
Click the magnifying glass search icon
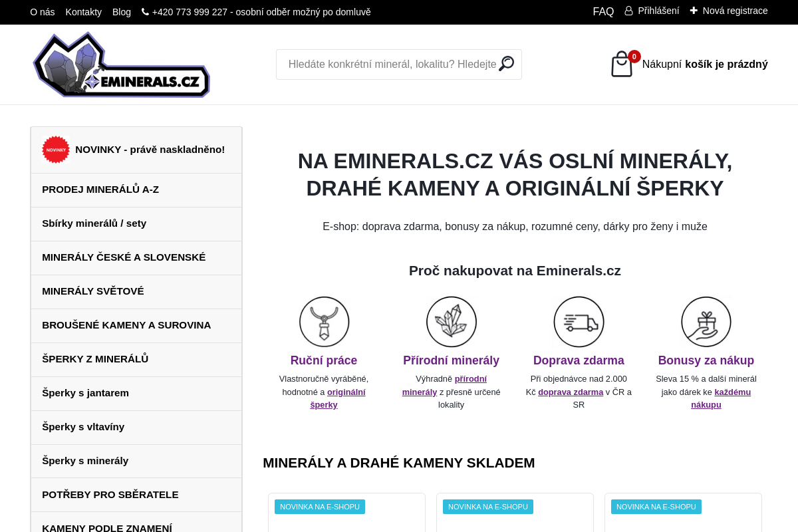[x=507, y=64]
